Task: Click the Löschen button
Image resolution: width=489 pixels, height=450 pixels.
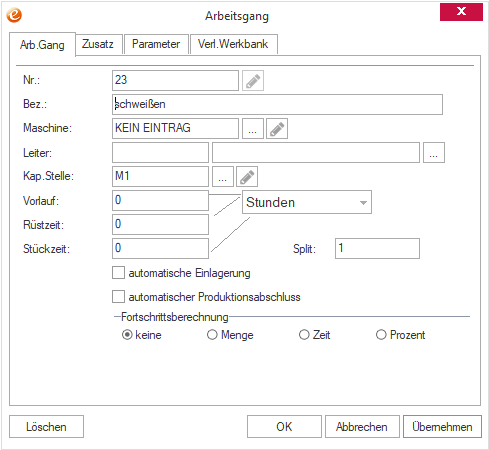Action: pos(46,426)
